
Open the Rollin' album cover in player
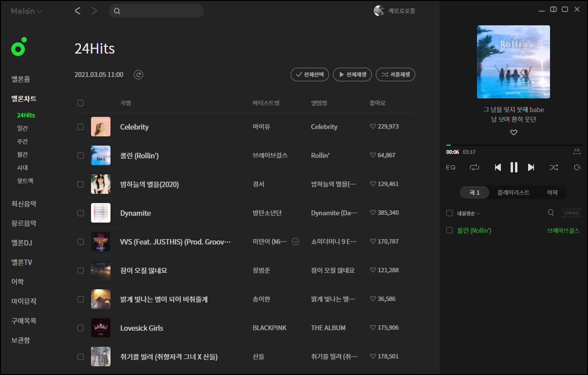point(514,62)
